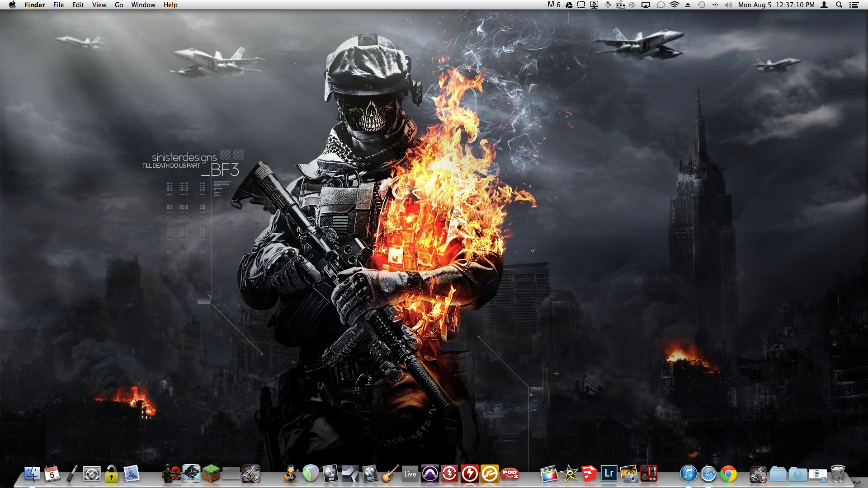This screenshot has height=488, width=868.
Task: Open the Logic-style disc icon left of GarageBand
Action: click(x=370, y=474)
